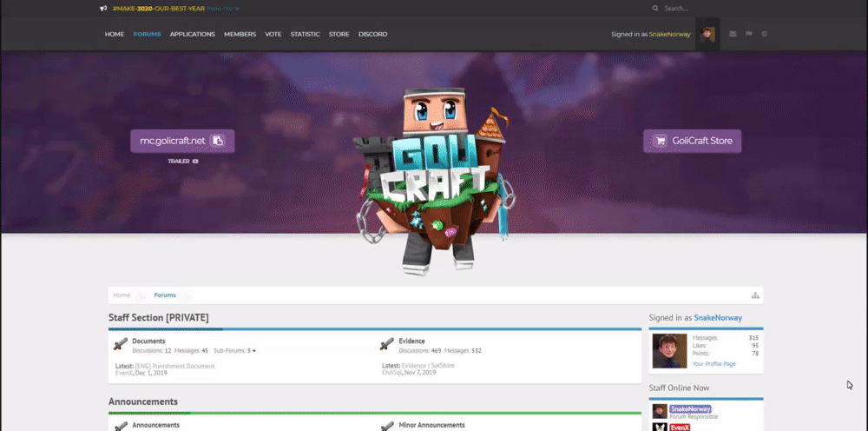The width and height of the screenshot is (868, 431).
Task: Open the GoliCraft Store button
Action: click(693, 141)
